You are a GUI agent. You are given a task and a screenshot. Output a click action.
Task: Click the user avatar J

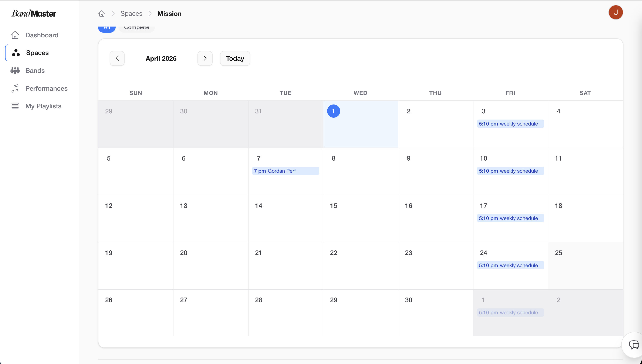(x=615, y=13)
